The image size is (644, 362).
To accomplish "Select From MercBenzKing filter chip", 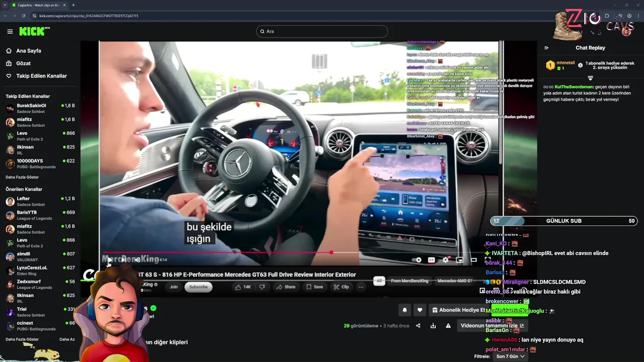I will [x=410, y=281].
